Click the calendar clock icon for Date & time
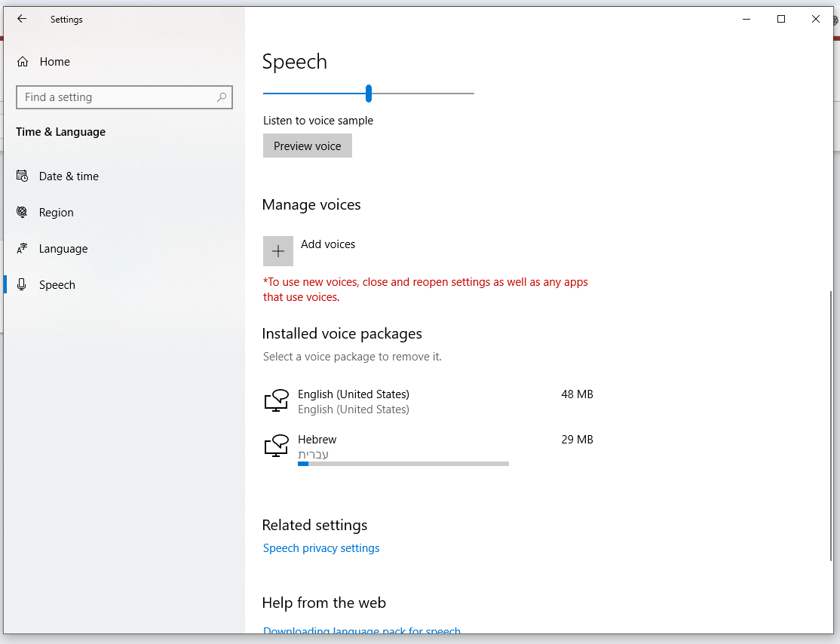Image resolution: width=840 pixels, height=644 pixels. tap(22, 176)
